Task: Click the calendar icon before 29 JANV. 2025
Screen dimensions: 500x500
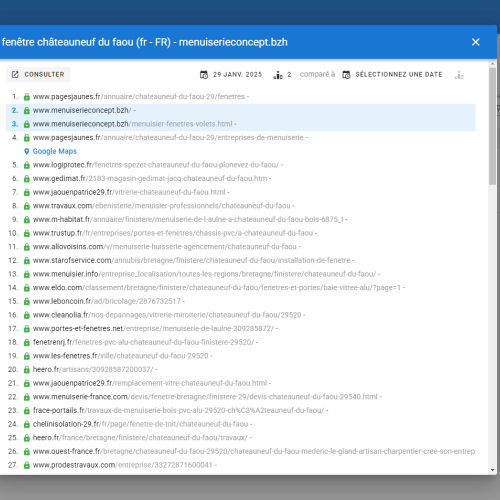Action: tap(204, 75)
